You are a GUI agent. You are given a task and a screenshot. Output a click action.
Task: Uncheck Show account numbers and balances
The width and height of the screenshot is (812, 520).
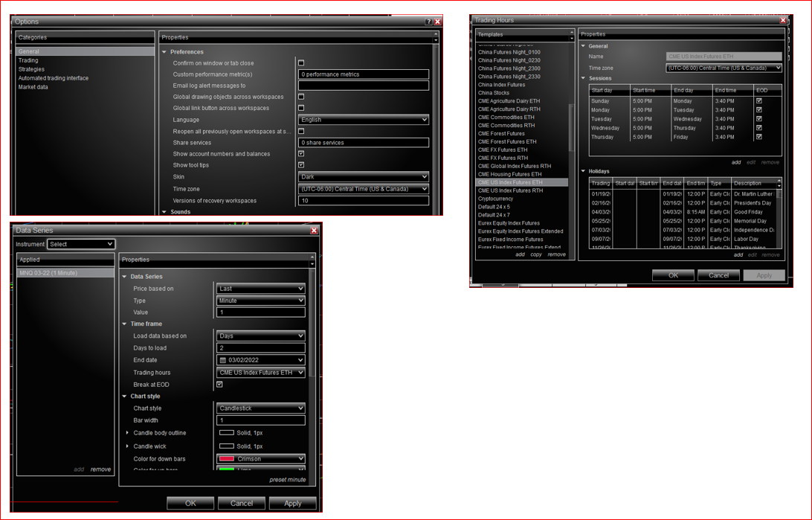click(x=301, y=154)
